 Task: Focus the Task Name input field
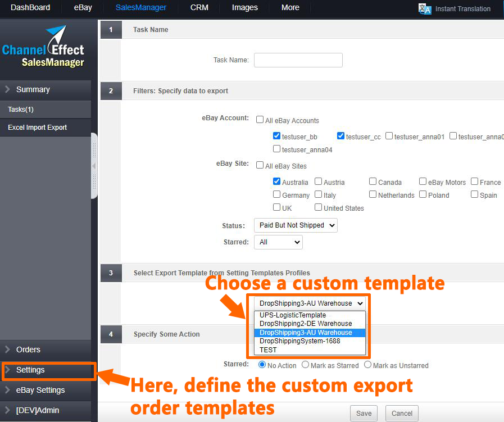298,60
